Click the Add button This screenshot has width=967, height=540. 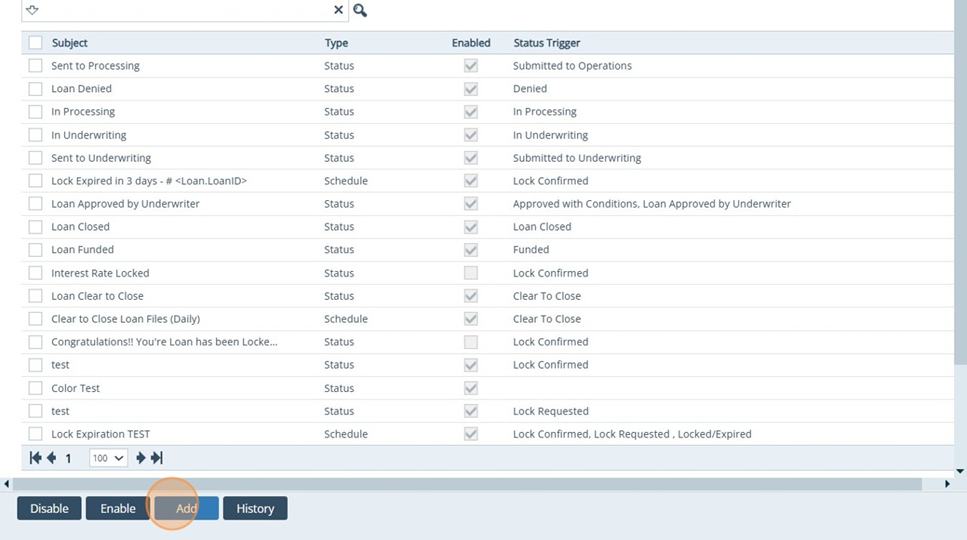click(186, 508)
